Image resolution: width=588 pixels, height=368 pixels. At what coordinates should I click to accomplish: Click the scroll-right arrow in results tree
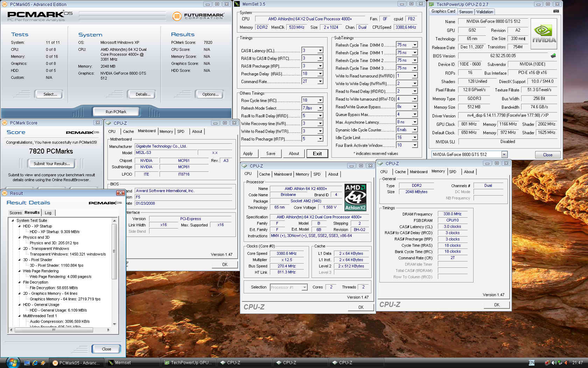(108, 330)
